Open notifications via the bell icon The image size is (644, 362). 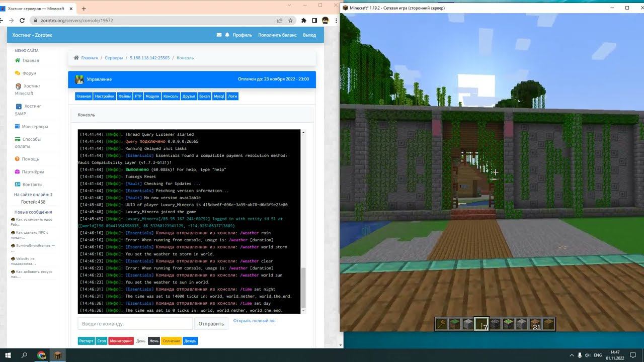227,35
